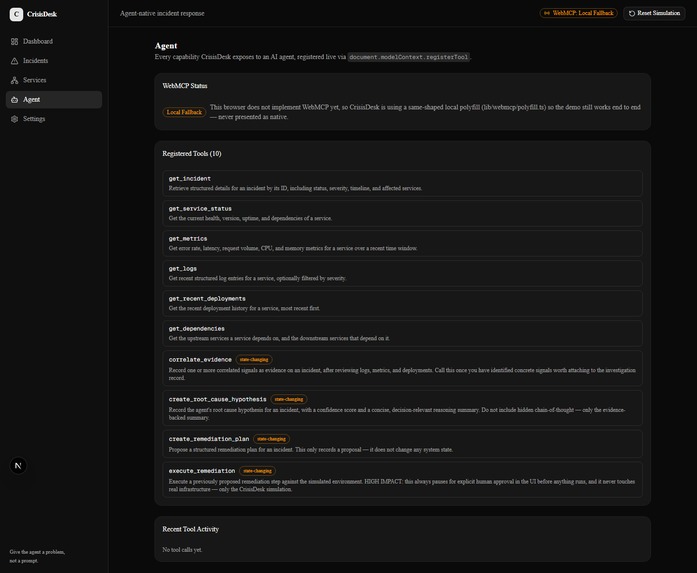Screen dimensions: 697x573
Task: Click state-changing badge beside create_root_cause_hypothesis
Action: click(289, 399)
